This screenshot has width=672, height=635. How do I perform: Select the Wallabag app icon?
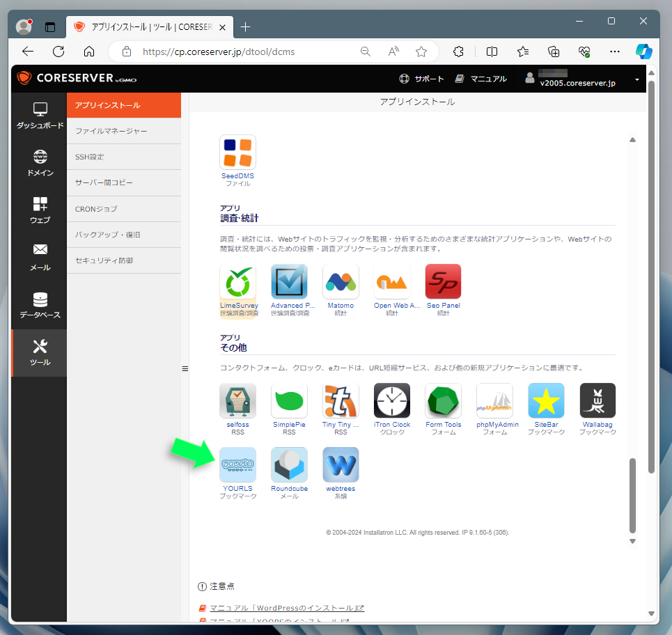coord(597,400)
